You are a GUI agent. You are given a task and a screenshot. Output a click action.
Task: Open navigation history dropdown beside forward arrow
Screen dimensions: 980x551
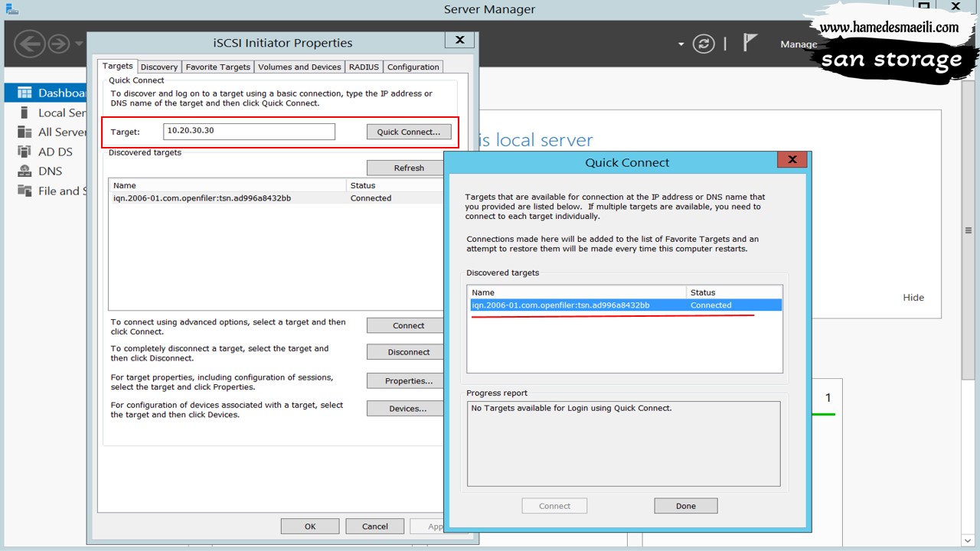79,44
